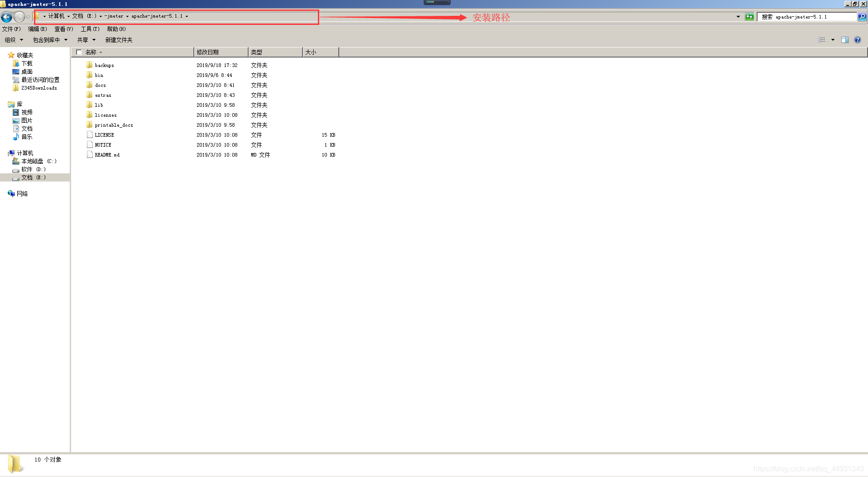Go back with the Back arrow button

click(x=6, y=17)
